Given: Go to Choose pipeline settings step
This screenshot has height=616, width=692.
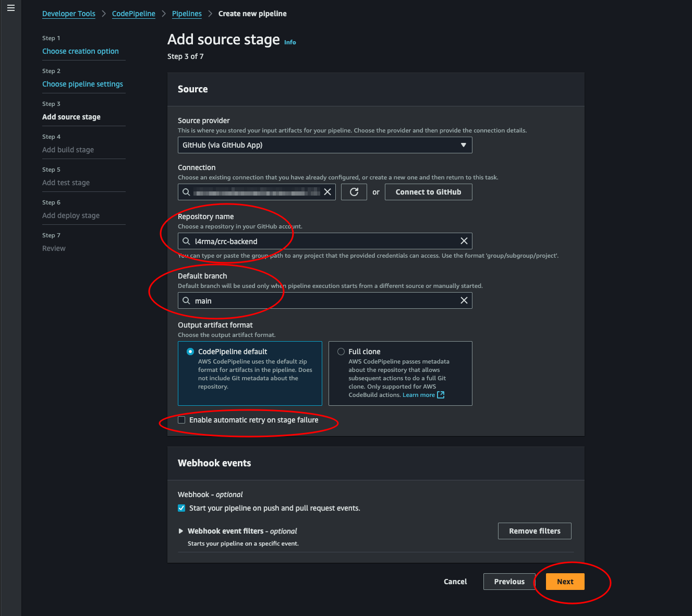Looking at the screenshot, I should coord(82,84).
